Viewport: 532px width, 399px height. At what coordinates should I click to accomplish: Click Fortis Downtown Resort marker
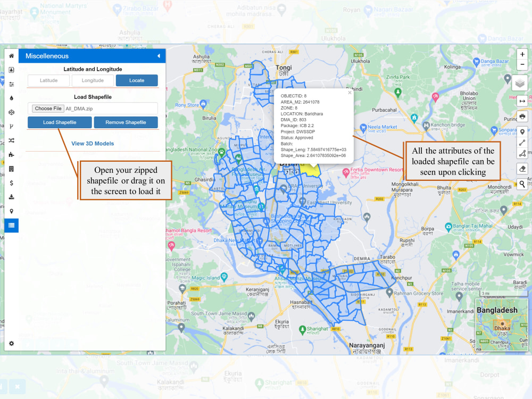click(346, 172)
